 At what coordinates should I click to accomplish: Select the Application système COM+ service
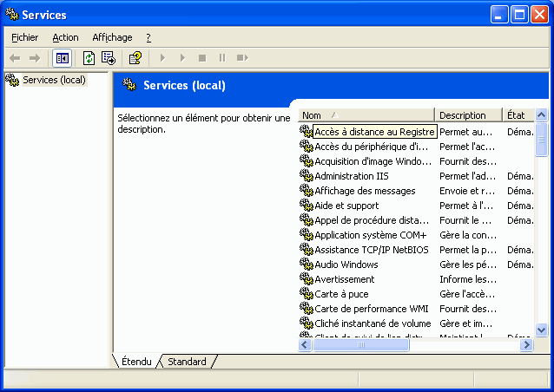pyautogui.click(x=371, y=235)
